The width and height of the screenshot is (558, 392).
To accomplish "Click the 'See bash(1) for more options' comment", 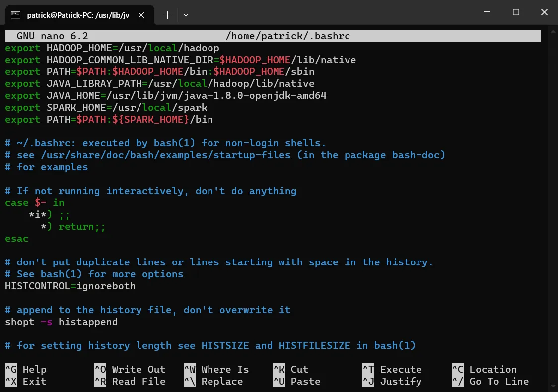I will [94, 274].
